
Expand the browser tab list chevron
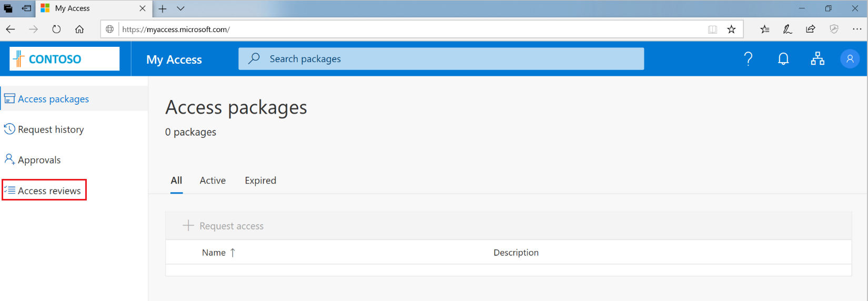(x=180, y=8)
